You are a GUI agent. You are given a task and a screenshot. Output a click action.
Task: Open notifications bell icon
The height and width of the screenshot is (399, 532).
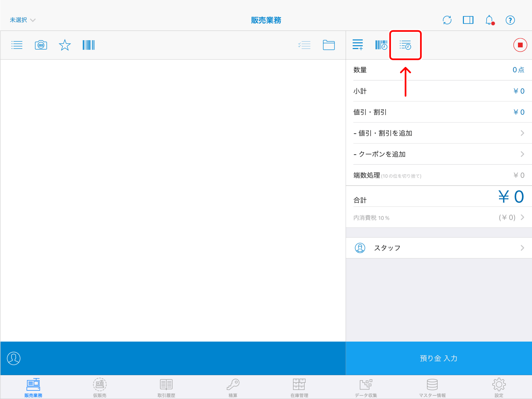(x=489, y=20)
